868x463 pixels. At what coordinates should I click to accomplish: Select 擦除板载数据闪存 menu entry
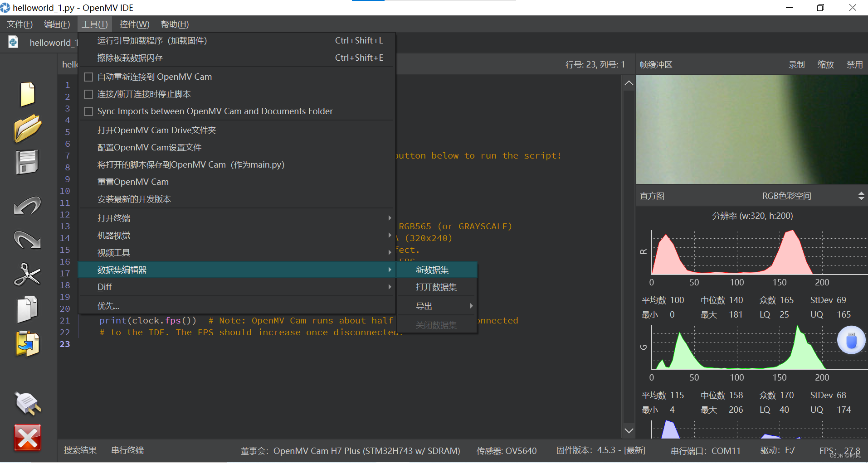point(236,58)
